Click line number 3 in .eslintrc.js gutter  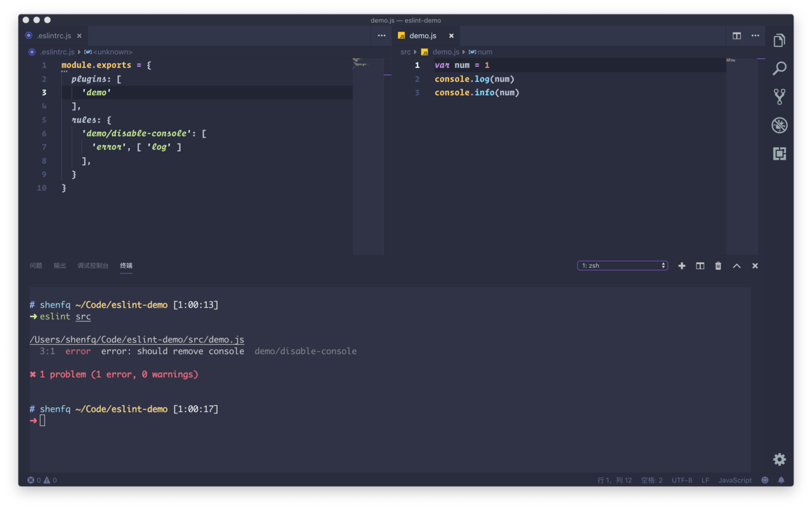click(44, 93)
